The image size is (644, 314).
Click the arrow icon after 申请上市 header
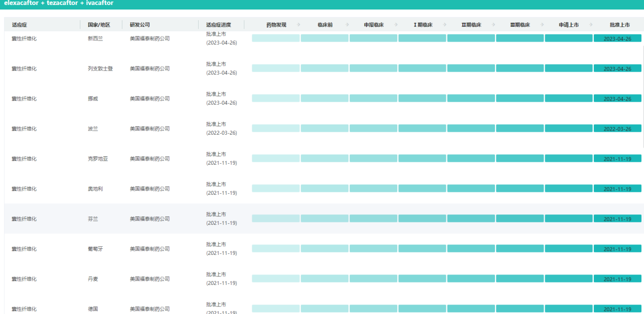coord(591,25)
